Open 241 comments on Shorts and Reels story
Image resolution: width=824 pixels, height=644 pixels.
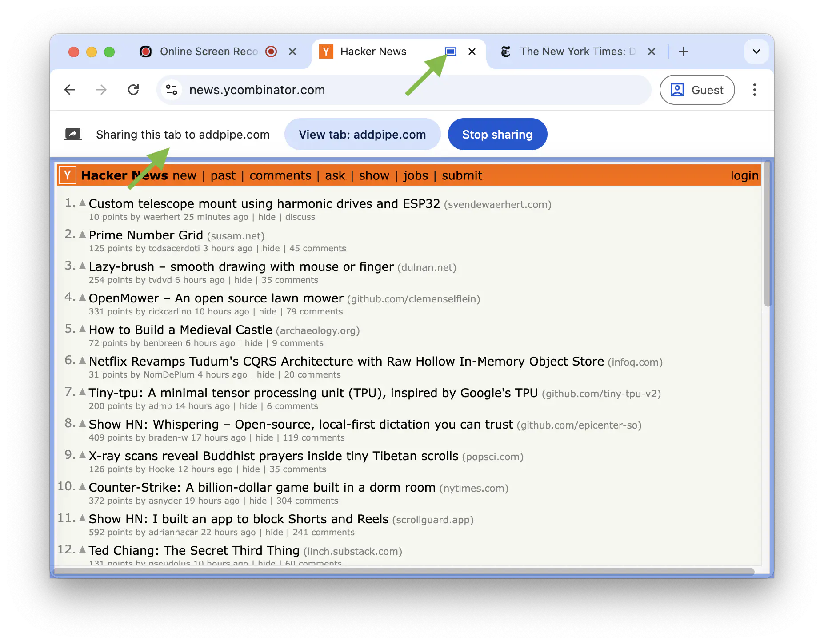point(324,533)
